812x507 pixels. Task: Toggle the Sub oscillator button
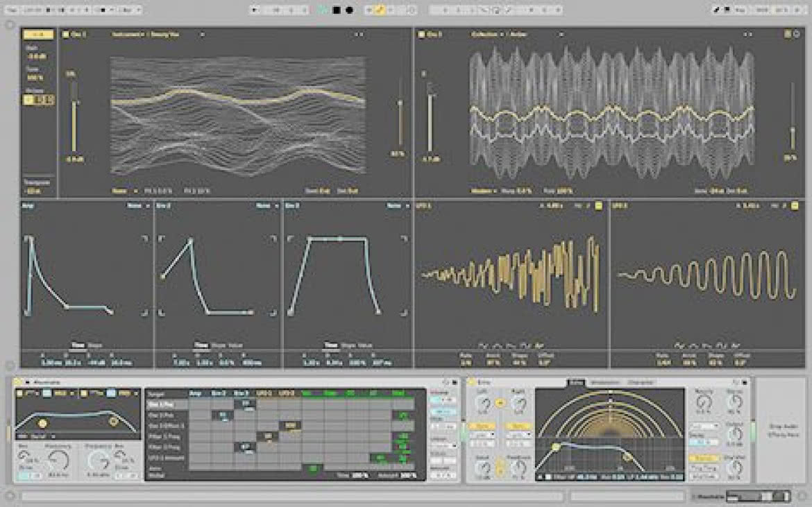(38, 34)
